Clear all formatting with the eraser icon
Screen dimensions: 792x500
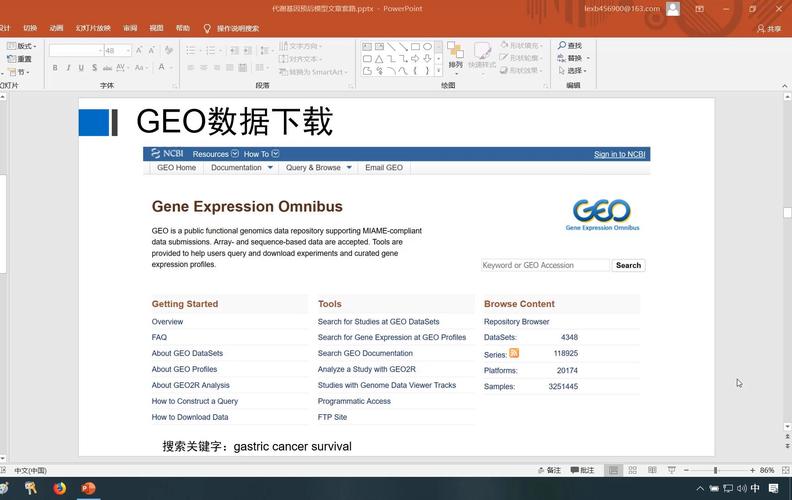point(169,51)
